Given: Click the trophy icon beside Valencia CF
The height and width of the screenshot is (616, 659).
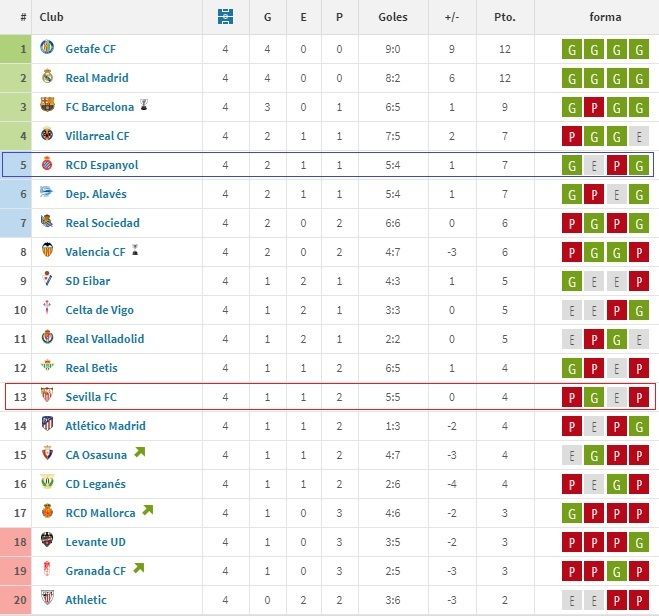Looking at the screenshot, I should coord(134,251).
